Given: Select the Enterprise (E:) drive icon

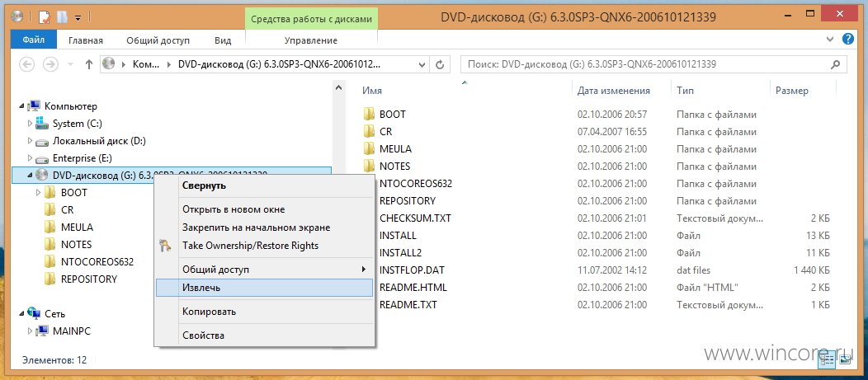Looking at the screenshot, I should click(x=42, y=159).
